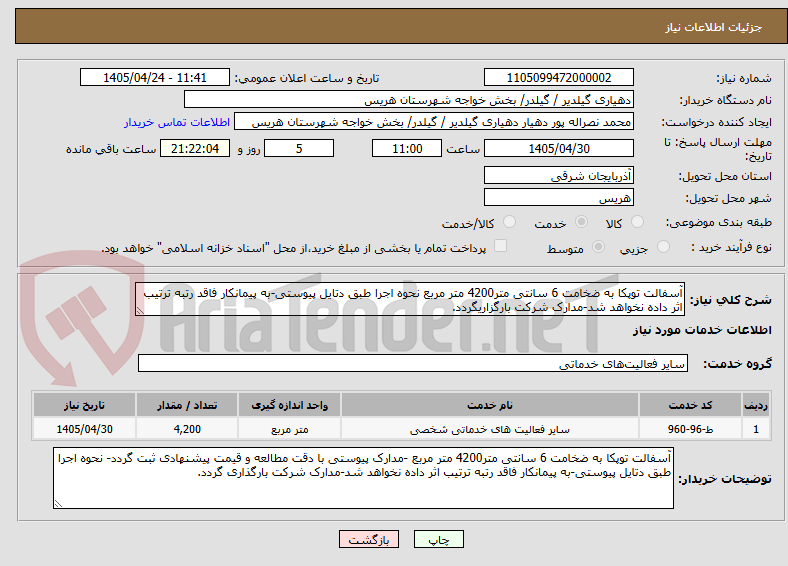Click the کد خدمت column header

click(691, 405)
